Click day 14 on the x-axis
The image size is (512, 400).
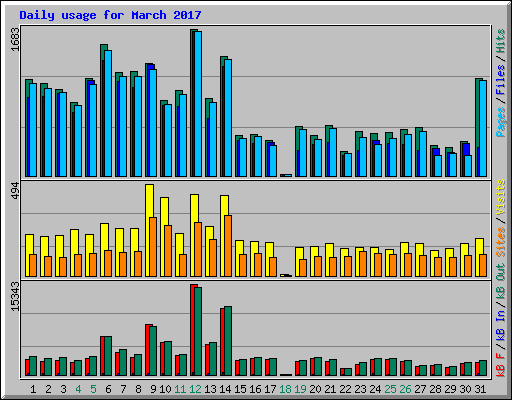tap(225, 389)
